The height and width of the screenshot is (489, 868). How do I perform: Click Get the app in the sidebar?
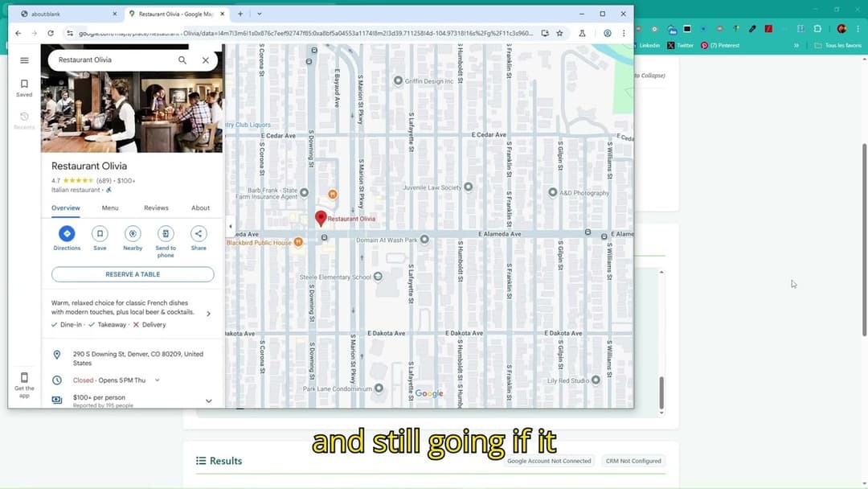[24, 385]
